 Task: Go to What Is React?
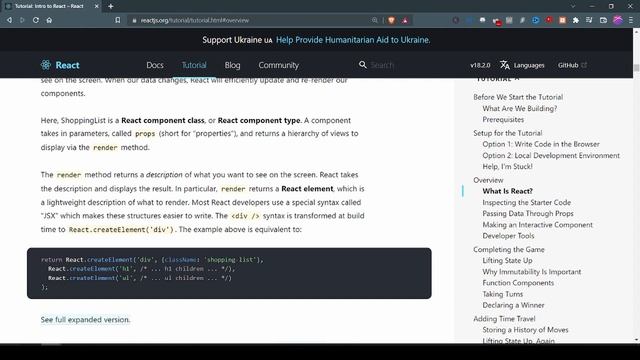pyautogui.click(x=507, y=191)
